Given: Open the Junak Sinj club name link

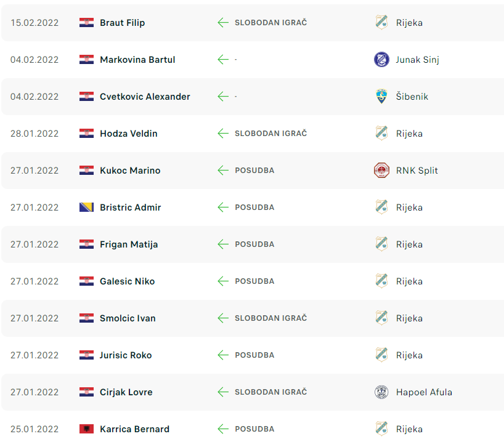Looking at the screenshot, I should click(417, 60).
